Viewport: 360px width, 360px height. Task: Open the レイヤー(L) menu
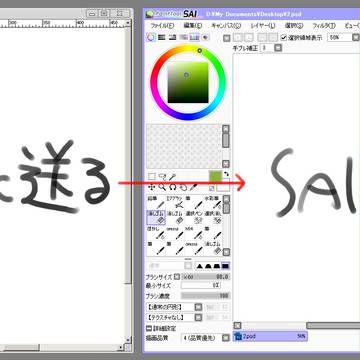coord(263,25)
